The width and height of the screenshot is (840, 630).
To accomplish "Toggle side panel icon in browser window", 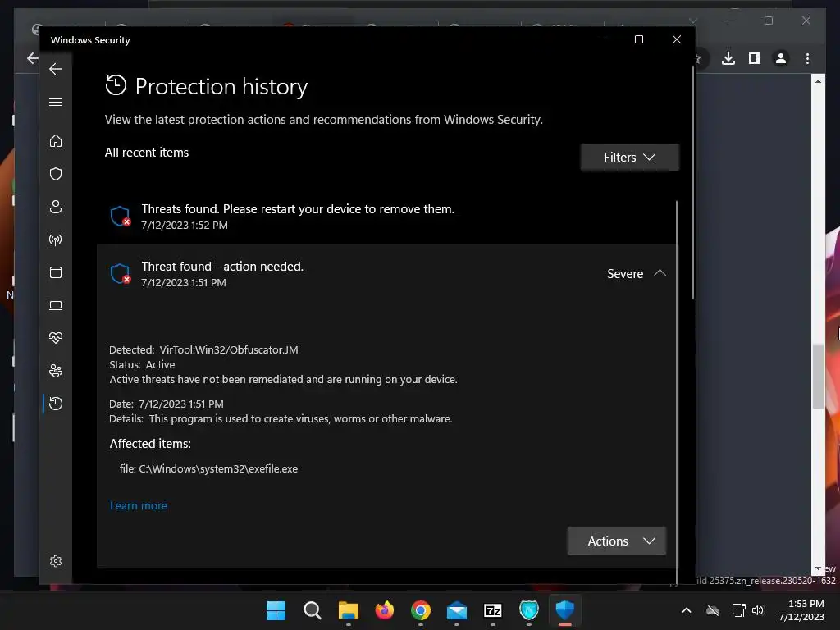I will pos(755,58).
